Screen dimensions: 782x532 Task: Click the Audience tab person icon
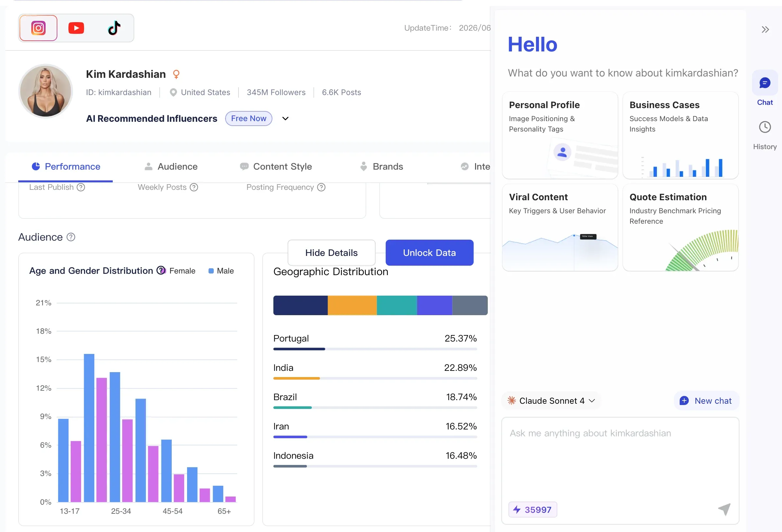[148, 166]
